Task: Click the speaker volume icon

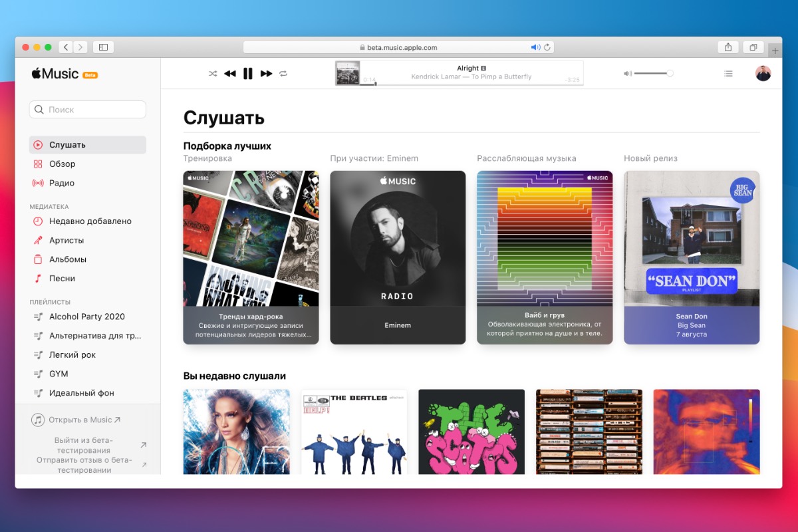Action: (627, 73)
